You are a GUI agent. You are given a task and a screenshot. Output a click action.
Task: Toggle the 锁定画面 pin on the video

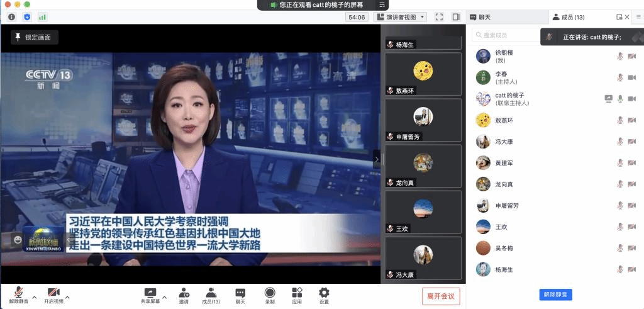[35, 37]
